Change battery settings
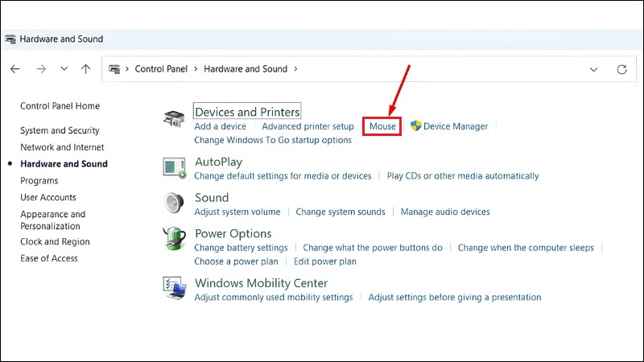This screenshot has height=362, width=644. [x=241, y=248]
